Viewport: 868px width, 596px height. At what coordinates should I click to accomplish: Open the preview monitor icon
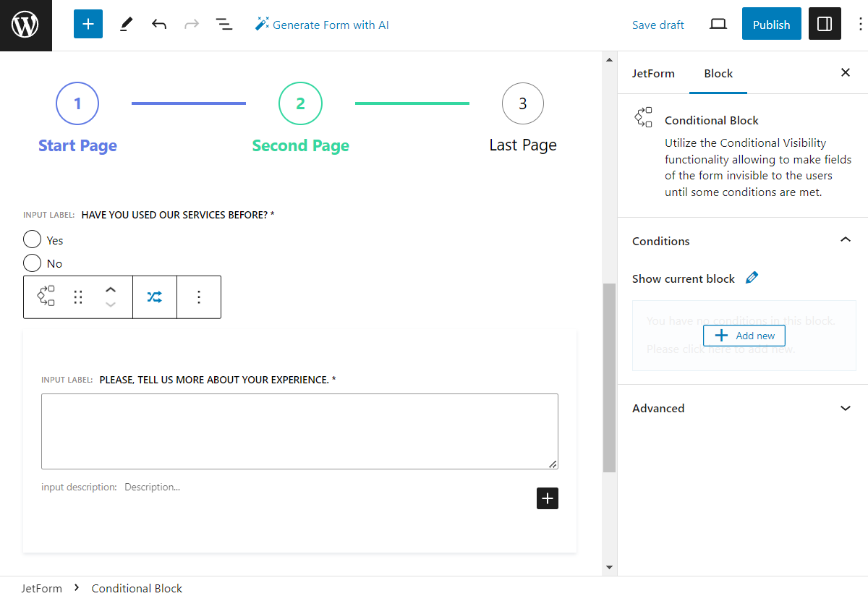pyautogui.click(x=718, y=24)
